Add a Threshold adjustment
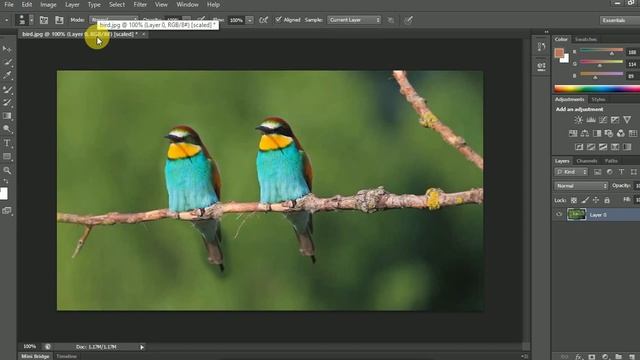The height and width of the screenshot is (360, 640). (x=603, y=147)
